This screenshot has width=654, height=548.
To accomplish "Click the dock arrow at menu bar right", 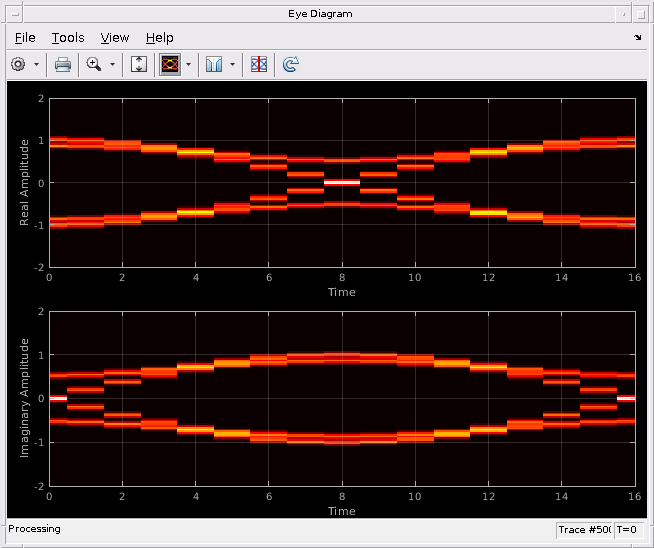I will coord(638,38).
